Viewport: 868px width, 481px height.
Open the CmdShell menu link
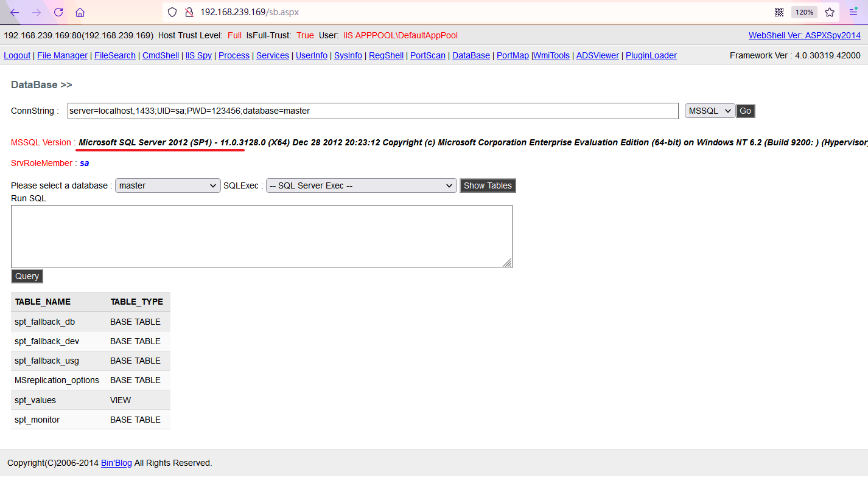pyautogui.click(x=161, y=55)
